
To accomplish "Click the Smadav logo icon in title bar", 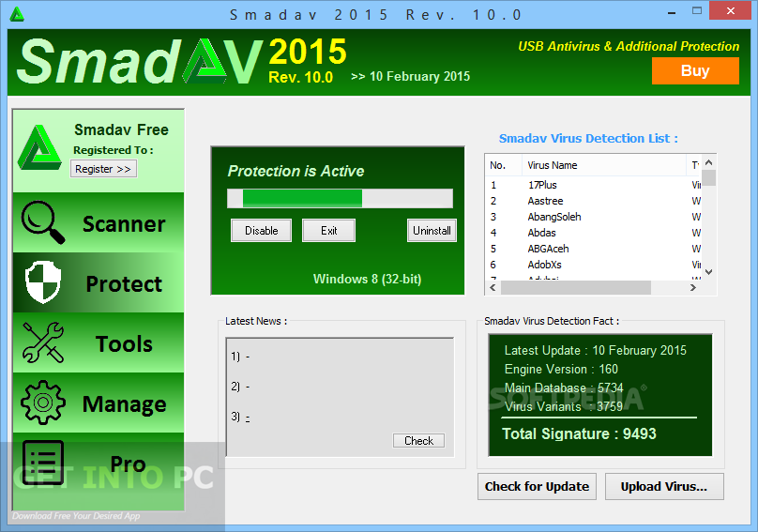I will (x=17, y=14).
